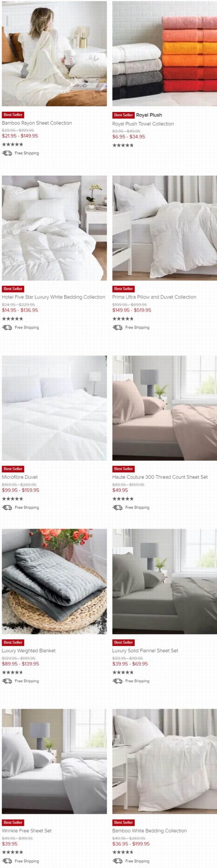
Task: Click star rating for Royal Plush Towel Collection
Action: (123, 145)
